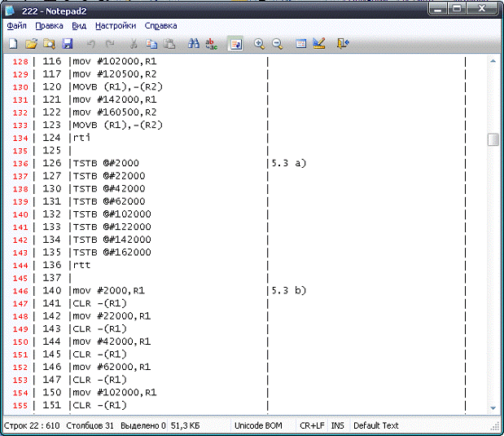Click the Redo arrow icon

coord(110,43)
